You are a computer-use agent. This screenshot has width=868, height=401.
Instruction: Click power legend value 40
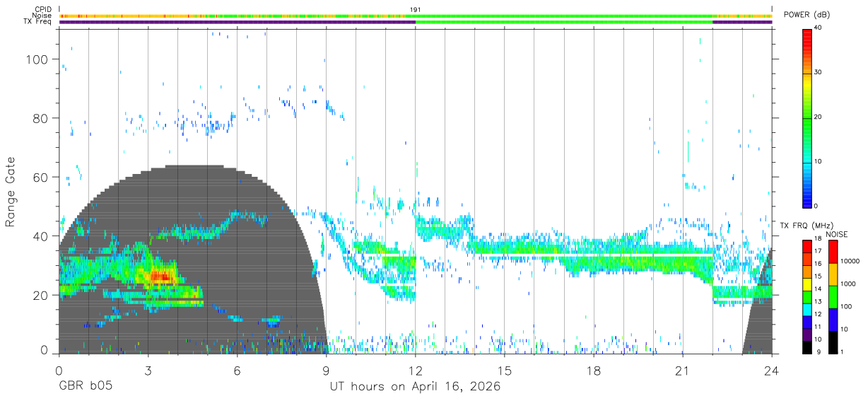[x=819, y=28]
